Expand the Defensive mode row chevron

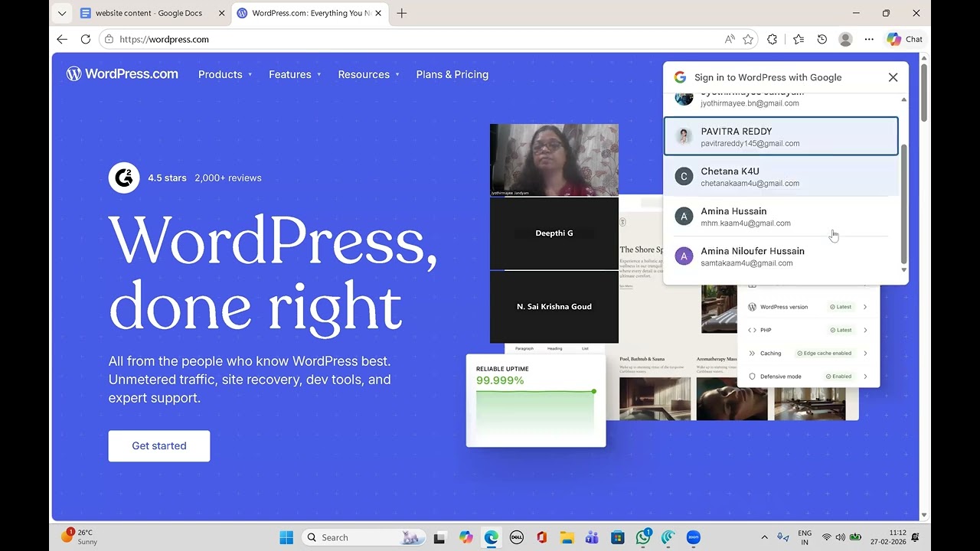(x=865, y=377)
